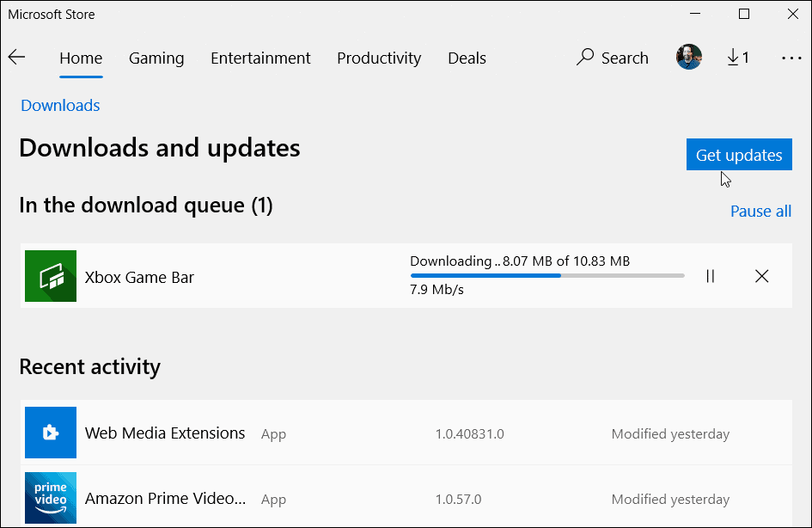Click version 1.0.57.0 text

458,499
